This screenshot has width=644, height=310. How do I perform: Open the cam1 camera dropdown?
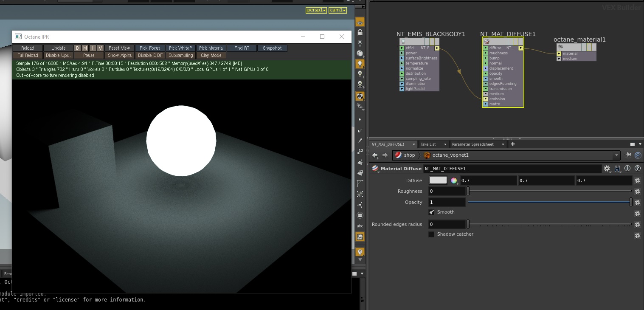point(337,10)
